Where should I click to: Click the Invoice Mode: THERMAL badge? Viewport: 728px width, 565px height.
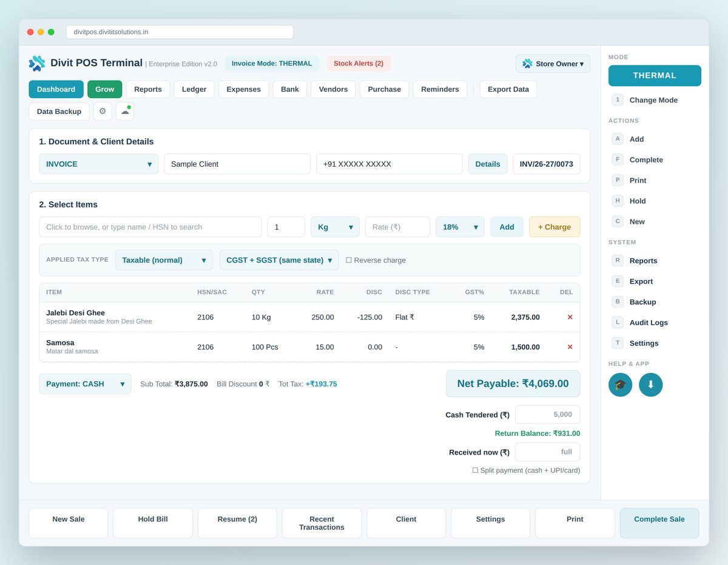[x=272, y=63]
